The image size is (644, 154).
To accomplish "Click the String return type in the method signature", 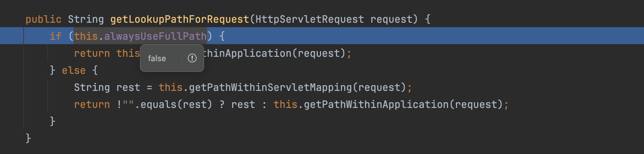I will coord(86,20).
